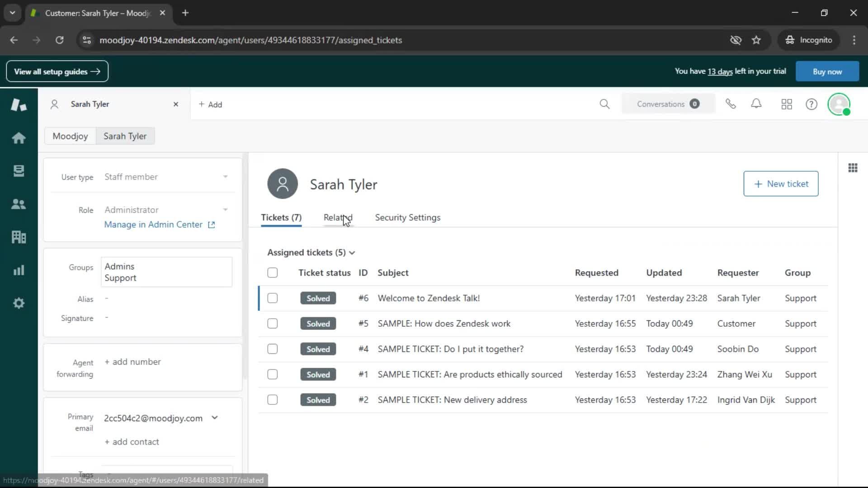The image size is (868, 488).
Task: Open ticket Do I put it together?
Action: tap(450, 349)
